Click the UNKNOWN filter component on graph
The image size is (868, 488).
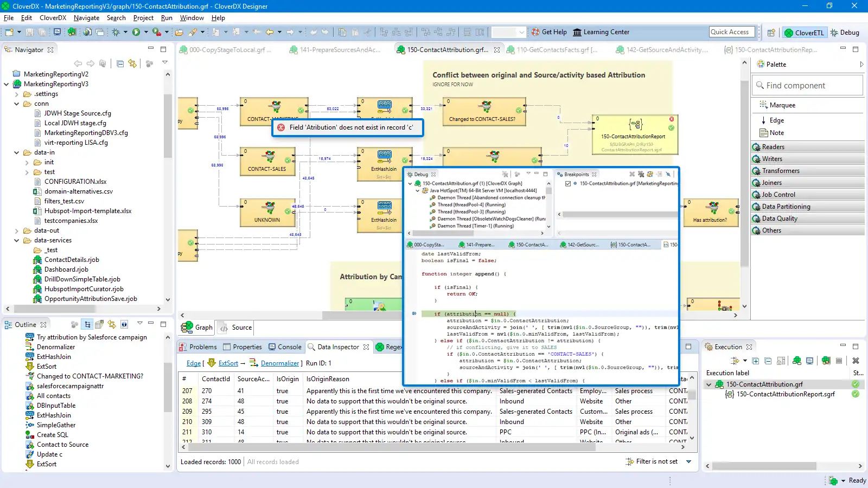pos(267,213)
